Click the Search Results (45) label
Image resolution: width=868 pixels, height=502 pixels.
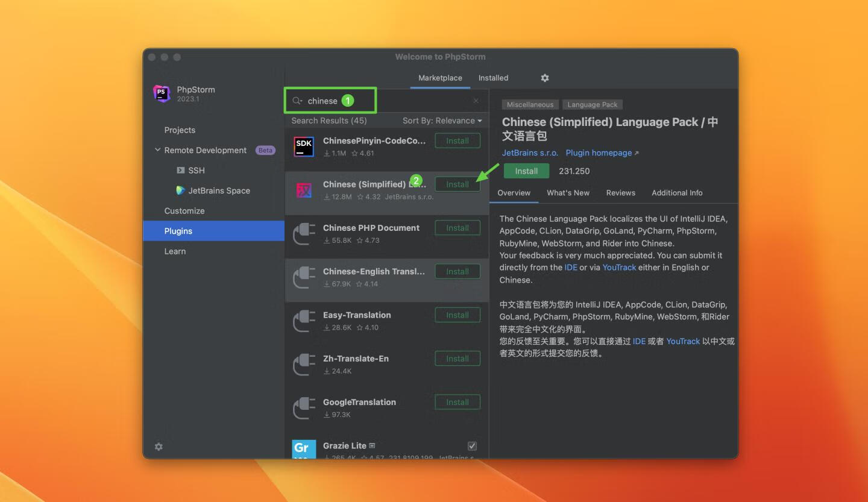coord(329,121)
